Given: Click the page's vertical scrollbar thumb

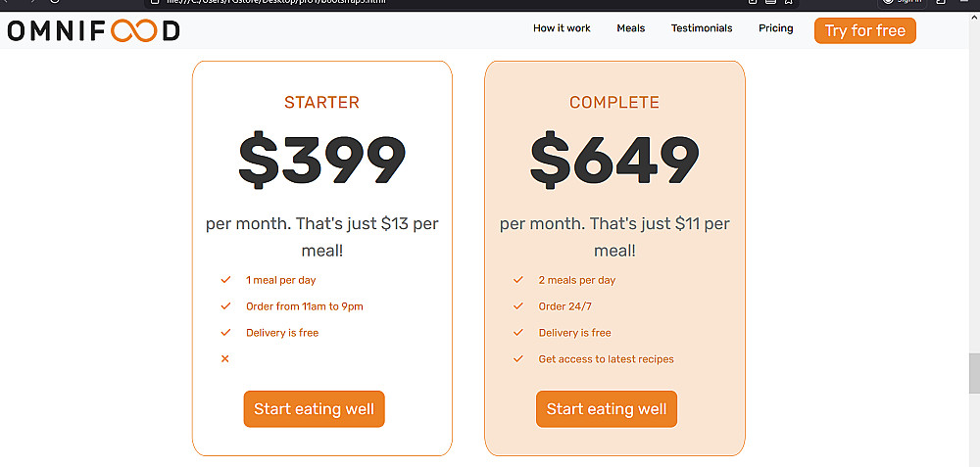Looking at the screenshot, I should point(973,372).
